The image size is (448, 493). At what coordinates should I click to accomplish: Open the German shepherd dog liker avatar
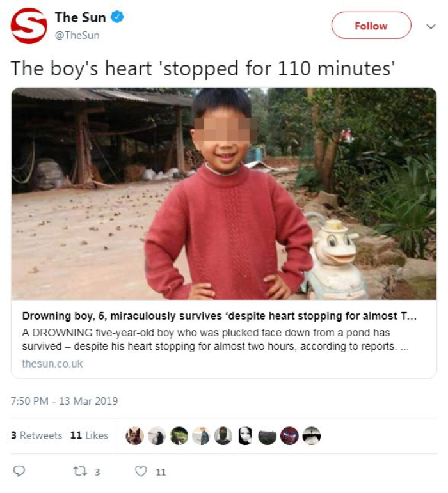pos(134,436)
